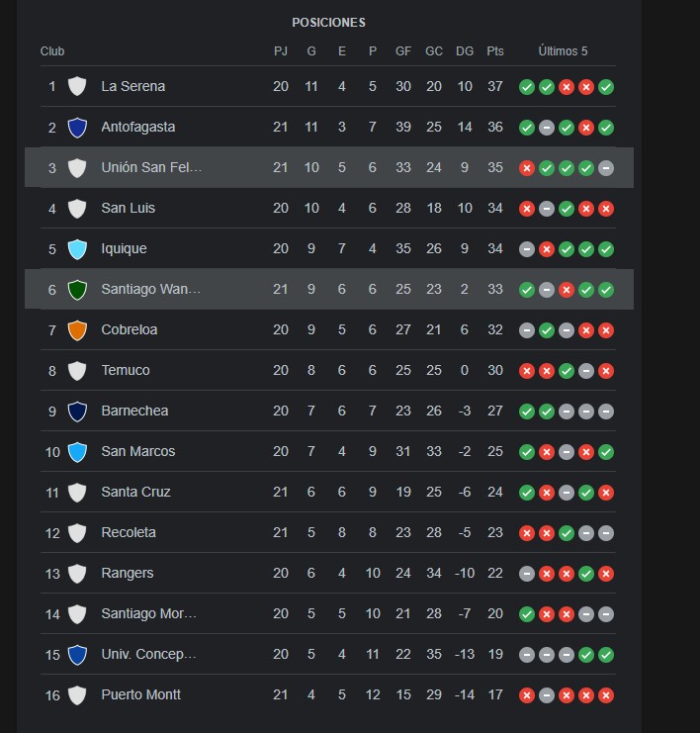Viewport: 700px width, 733px height.
Task: Click the Últimos 5 column header
Action: tap(563, 51)
